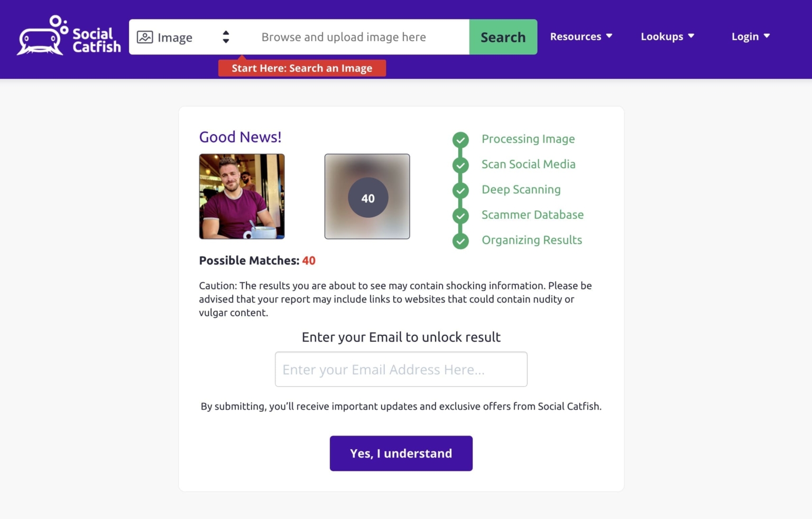
Task: Click the Good News! heading
Action: tap(240, 137)
